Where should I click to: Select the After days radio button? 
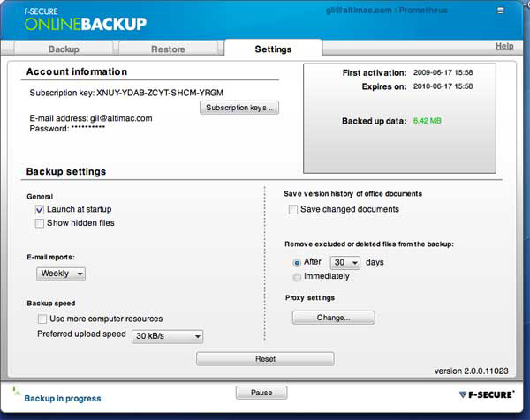click(297, 263)
